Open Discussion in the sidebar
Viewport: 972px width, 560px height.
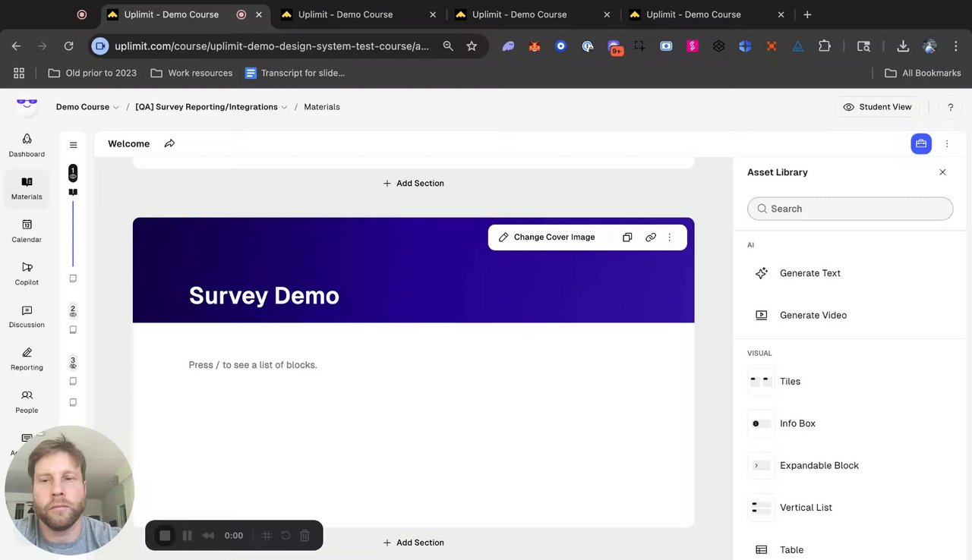click(x=27, y=316)
